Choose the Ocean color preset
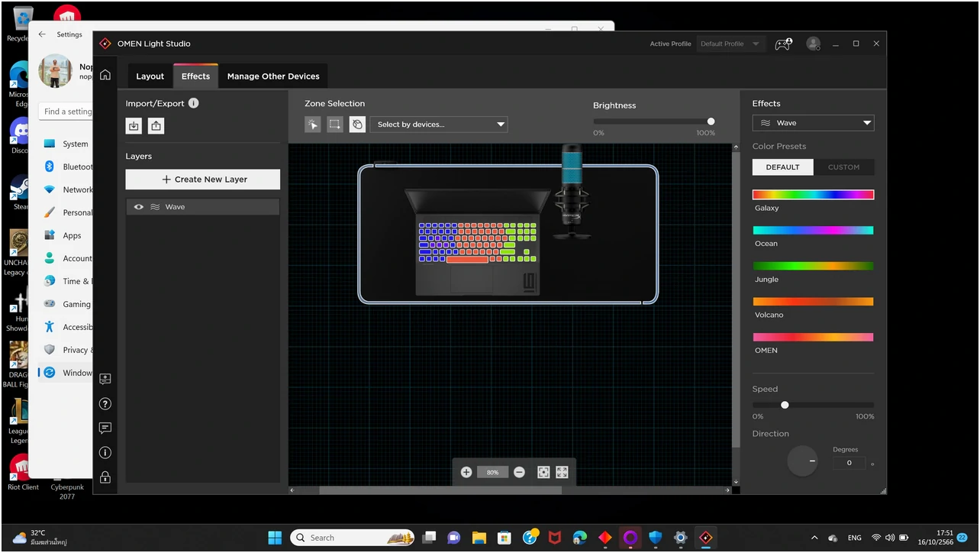Image resolution: width=980 pixels, height=553 pixels. pos(813,230)
